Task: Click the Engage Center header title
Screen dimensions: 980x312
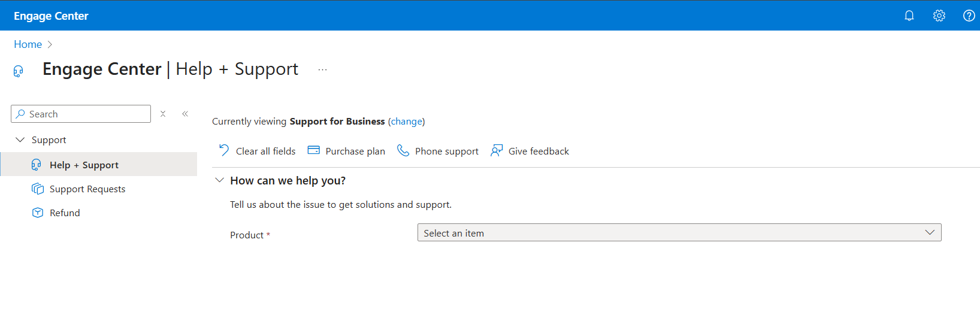Action: (x=51, y=16)
